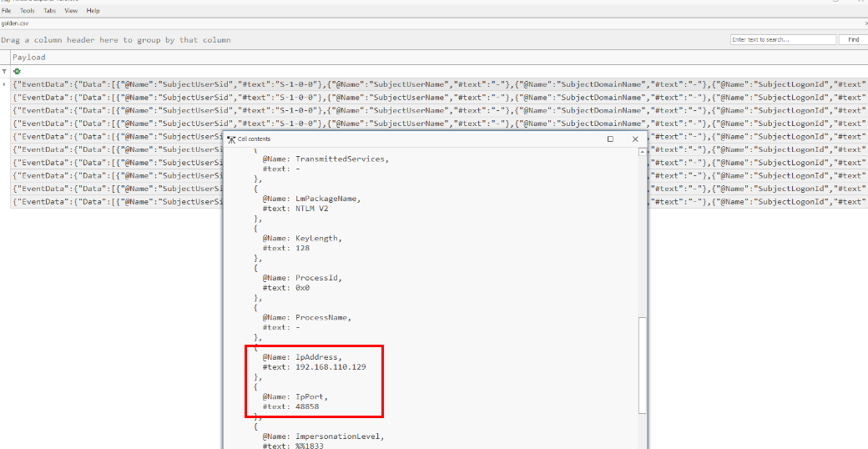Click '@Name: ProcessName,' line

point(307,318)
